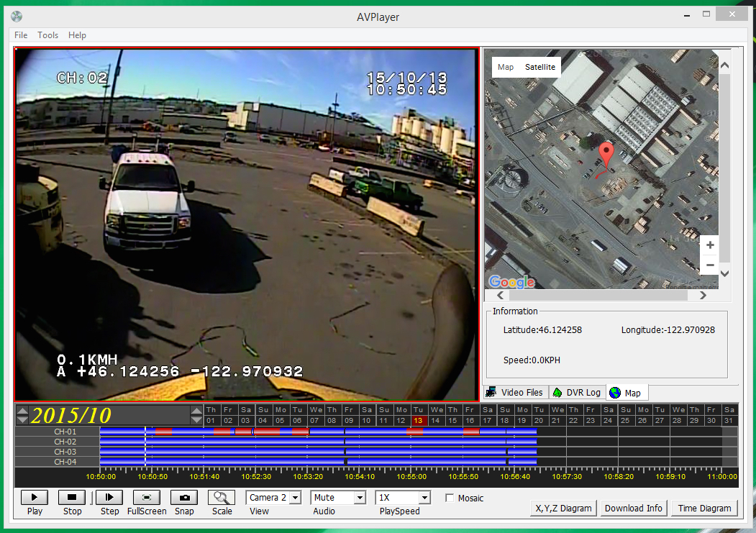Click the Scale magnifier icon
Viewport: 756px width, 533px height.
tap(222, 497)
